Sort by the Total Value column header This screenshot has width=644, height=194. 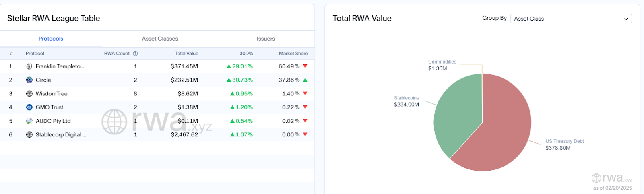186,54
